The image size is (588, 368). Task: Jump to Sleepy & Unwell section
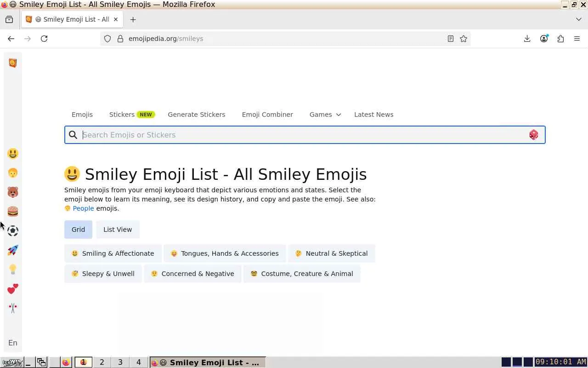pyautogui.click(x=103, y=274)
